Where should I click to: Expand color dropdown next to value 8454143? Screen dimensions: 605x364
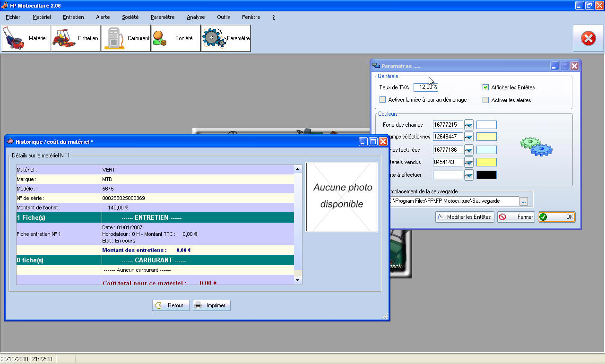click(x=469, y=163)
